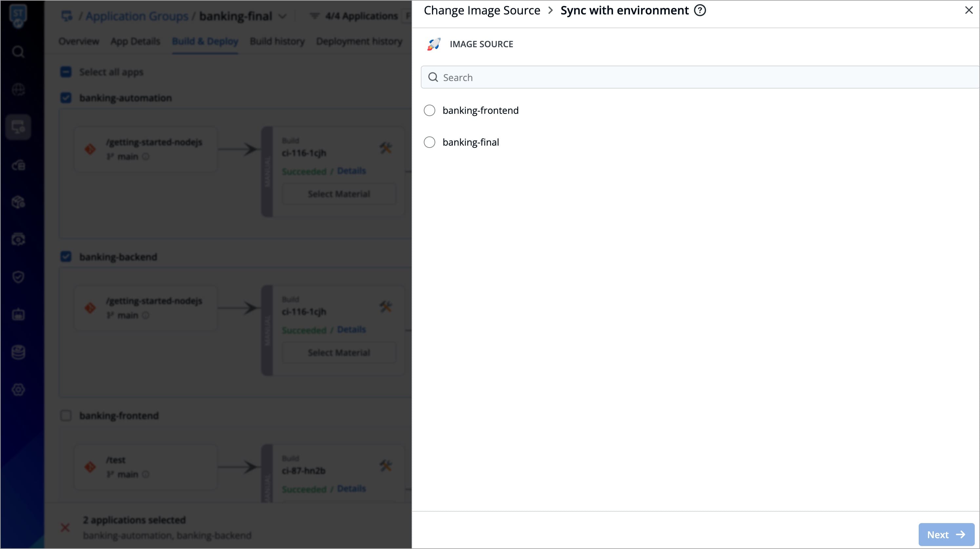Image resolution: width=980 pixels, height=549 pixels.
Task: Toggle the Select all apps checkbox
Action: [66, 72]
